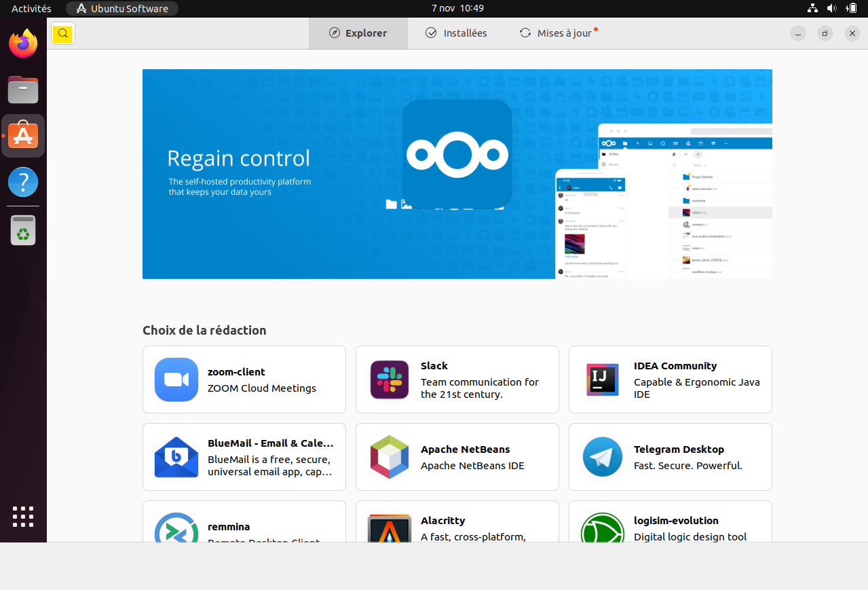Open the zoom-client title text

(x=236, y=372)
